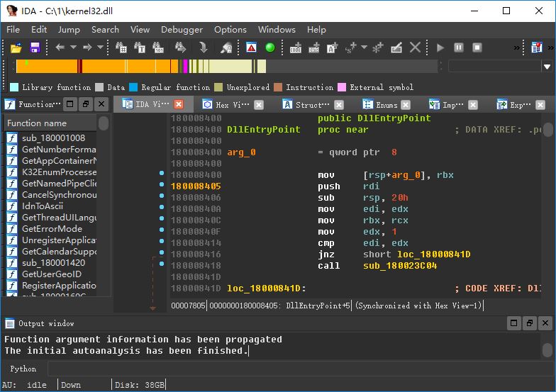Open the Debugger menu

click(182, 29)
